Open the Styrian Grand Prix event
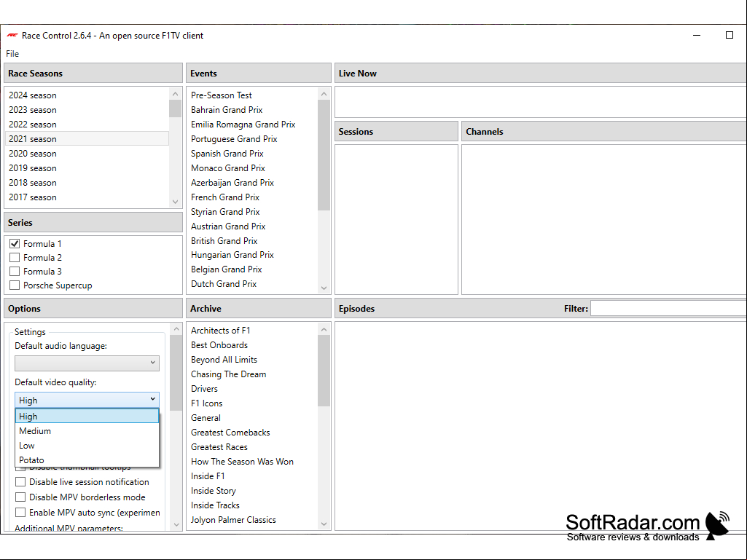Screen dimensions: 747x560 coord(252,212)
